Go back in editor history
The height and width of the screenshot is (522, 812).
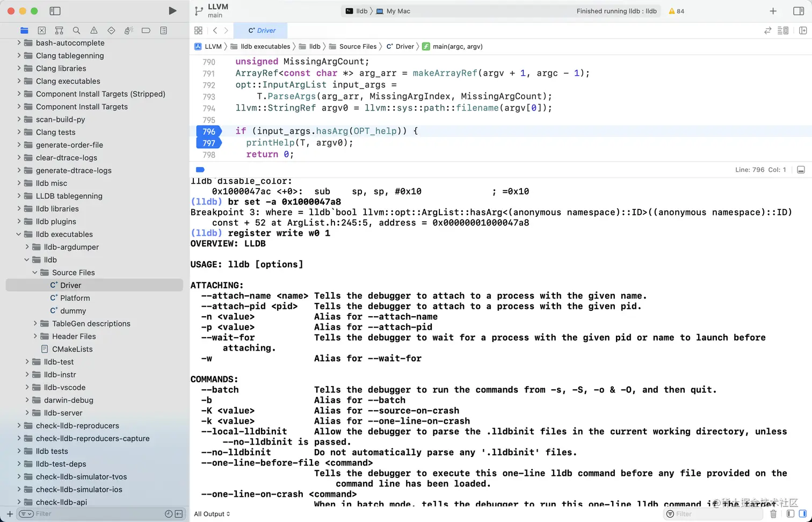pyautogui.click(x=215, y=31)
